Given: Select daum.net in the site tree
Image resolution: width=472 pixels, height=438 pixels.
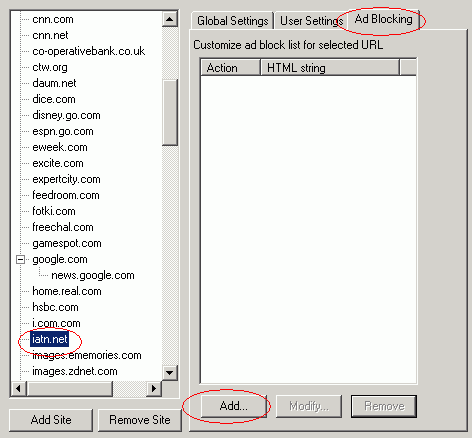Looking at the screenshot, I should click(54, 83).
